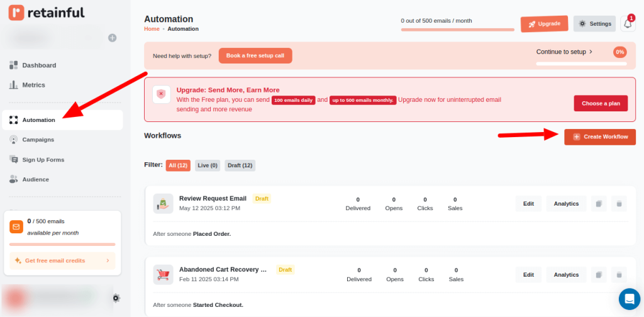Click the 0% setup progress badge
Screen dimensions: 644x317
click(619, 52)
